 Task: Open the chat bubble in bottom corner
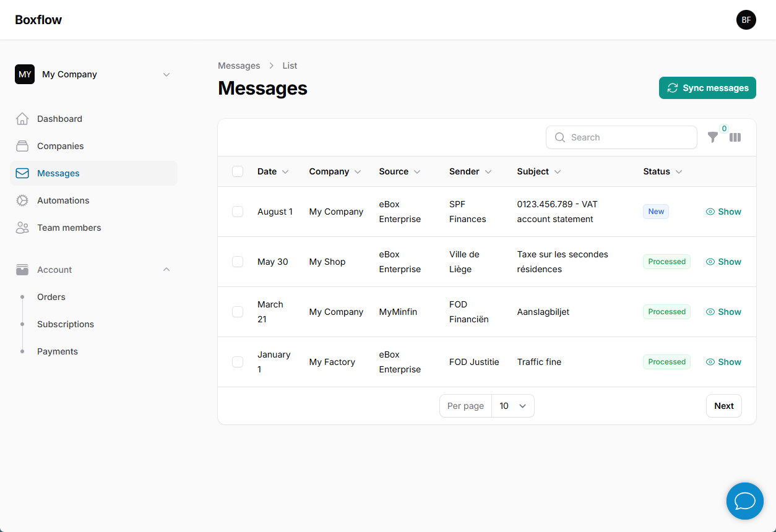[x=744, y=501]
